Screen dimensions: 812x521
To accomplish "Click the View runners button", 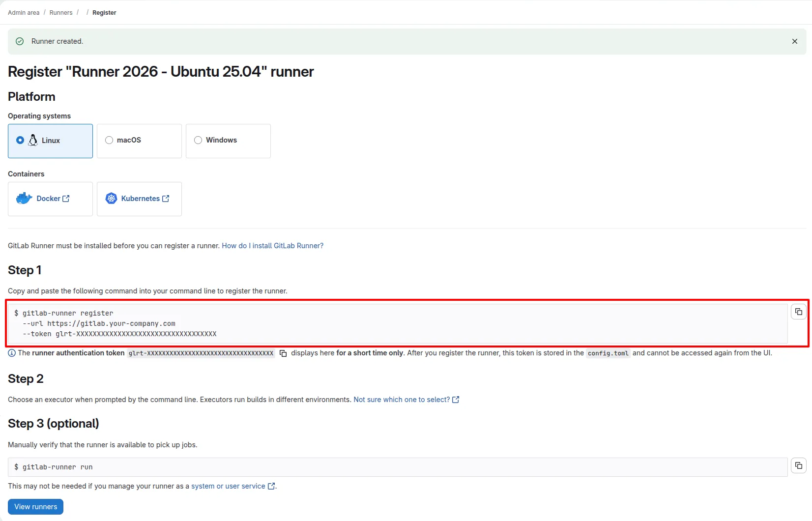I will click(35, 507).
